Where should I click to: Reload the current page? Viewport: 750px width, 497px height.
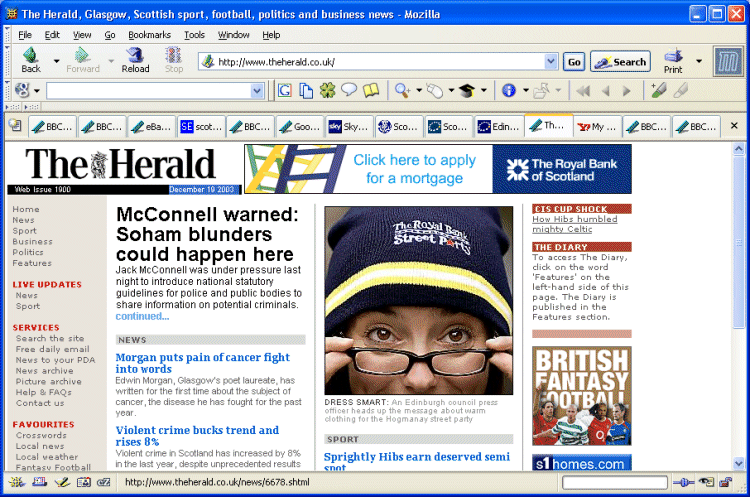pyautogui.click(x=135, y=60)
